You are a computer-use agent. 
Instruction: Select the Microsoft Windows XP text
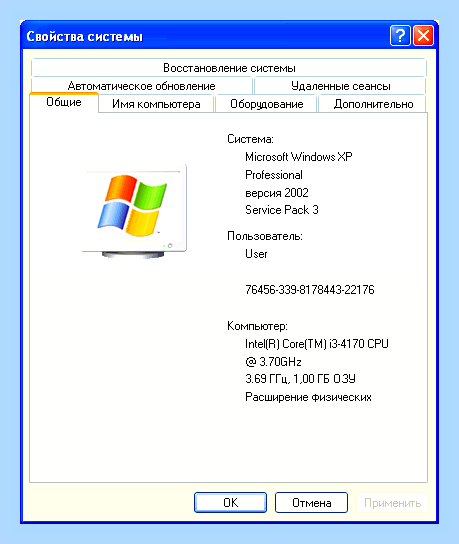298,157
